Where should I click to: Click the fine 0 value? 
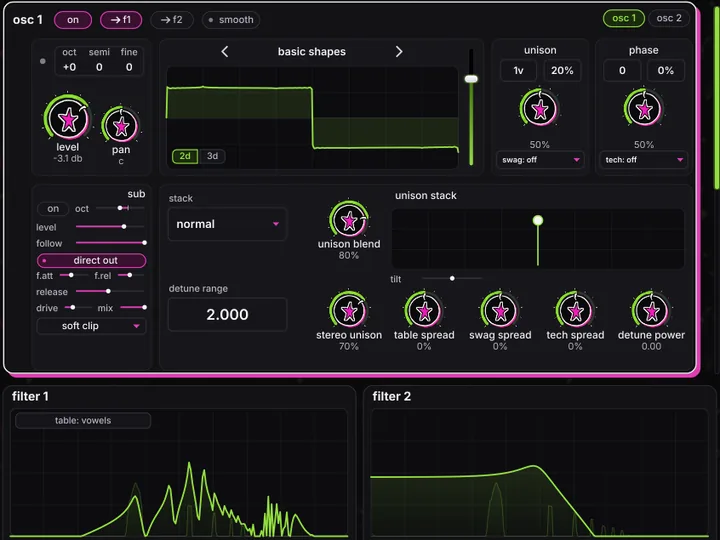point(129,67)
